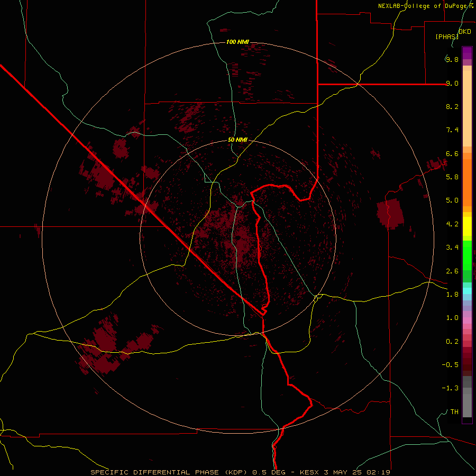The width and height of the screenshot is (476, 476).
Task: Click the 3.4 scale value label
Action: pyautogui.click(x=452, y=248)
